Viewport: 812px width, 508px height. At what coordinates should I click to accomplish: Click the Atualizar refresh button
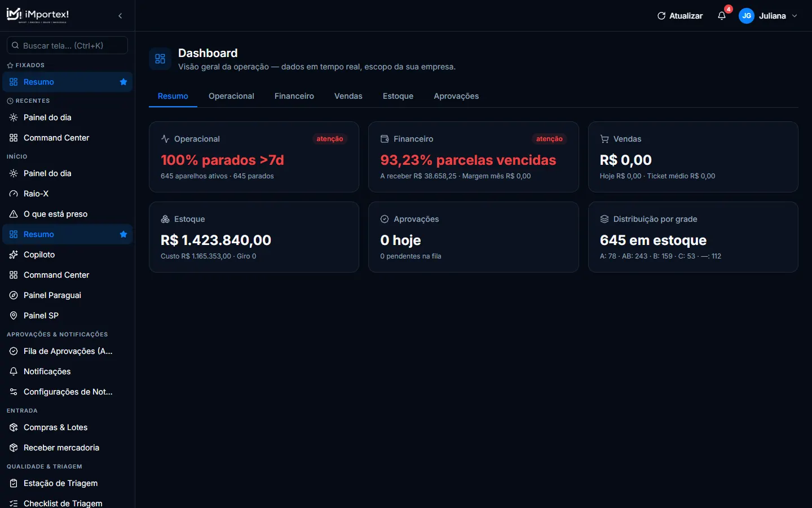coord(680,16)
